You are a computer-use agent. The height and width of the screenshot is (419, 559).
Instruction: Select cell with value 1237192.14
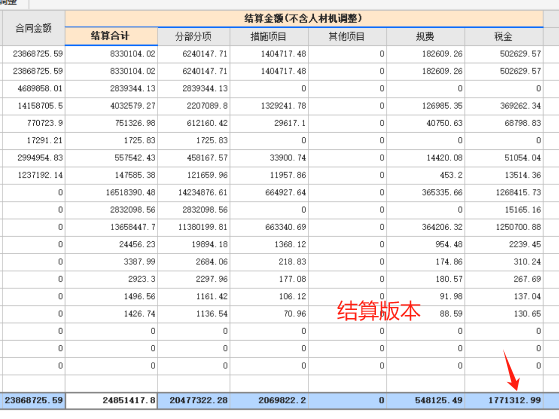[34, 175]
